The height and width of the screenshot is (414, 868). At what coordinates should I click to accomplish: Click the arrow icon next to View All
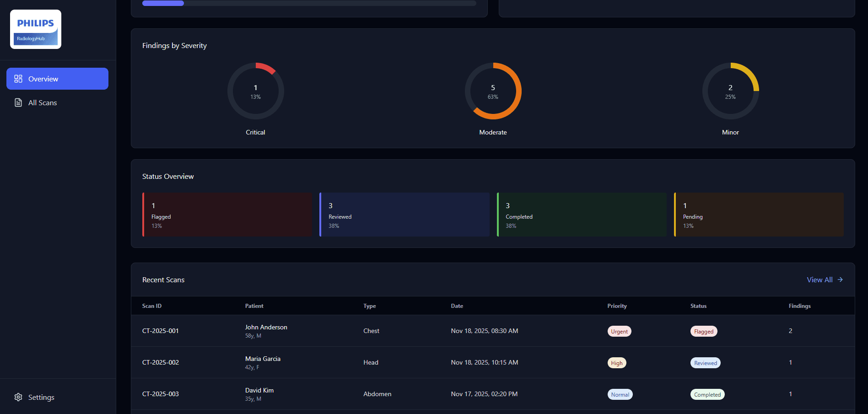point(840,280)
